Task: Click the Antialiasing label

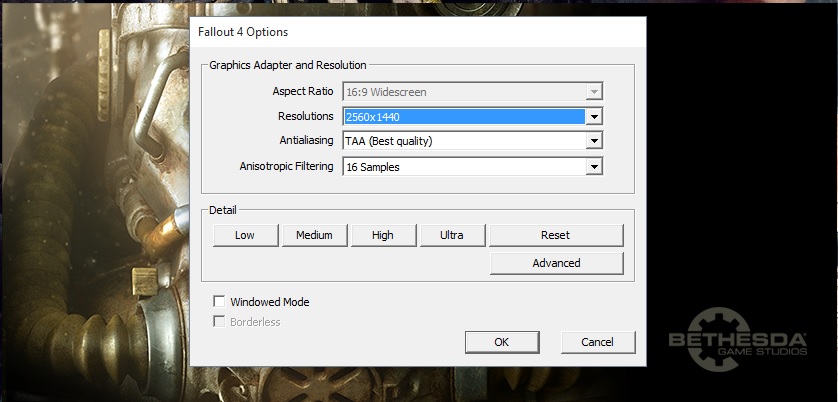Action: [x=307, y=141]
